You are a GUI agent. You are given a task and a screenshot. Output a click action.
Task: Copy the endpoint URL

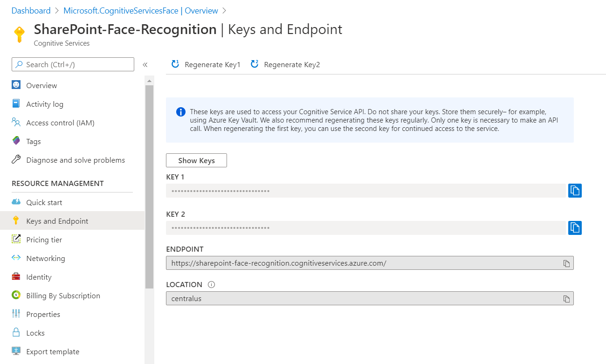(x=566, y=263)
